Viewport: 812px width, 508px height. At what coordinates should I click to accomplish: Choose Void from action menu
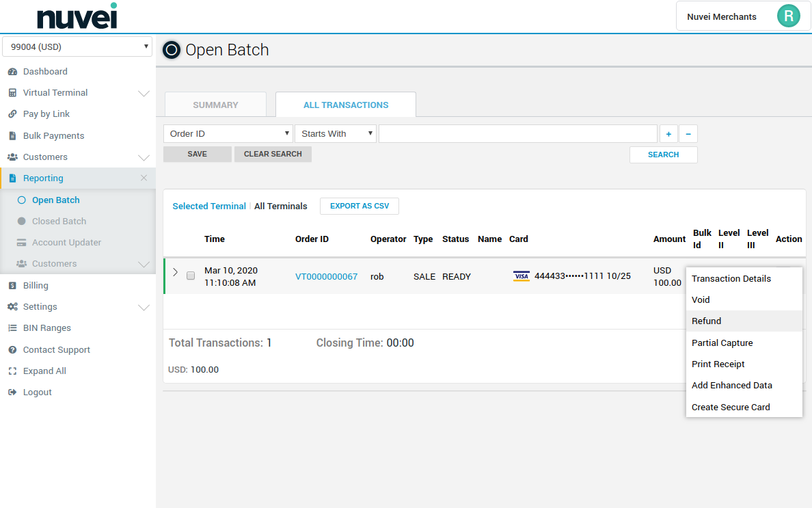pos(744,300)
